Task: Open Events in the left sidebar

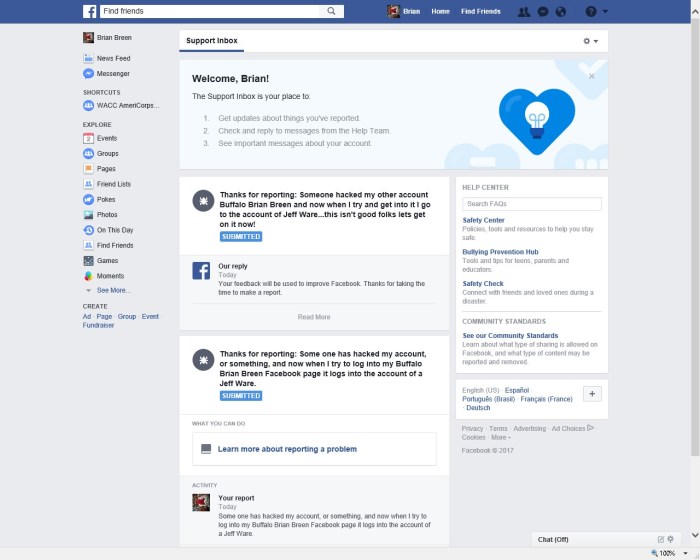Action: (x=106, y=138)
